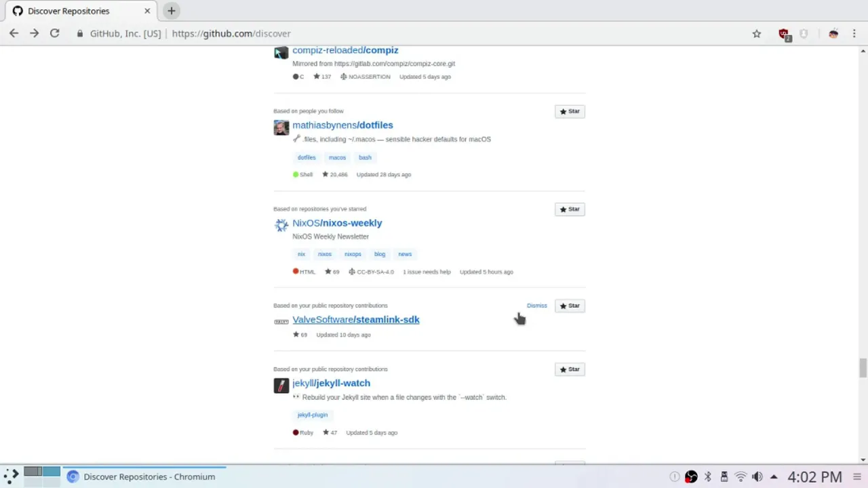This screenshot has width=868, height=488.
Task: Click the page vertical scrollbar thumb
Action: pos(863,368)
